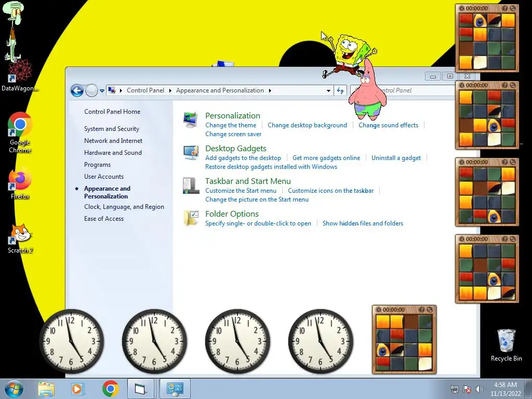
Task: Open Google Chrome from the taskbar
Action: (110, 389)
